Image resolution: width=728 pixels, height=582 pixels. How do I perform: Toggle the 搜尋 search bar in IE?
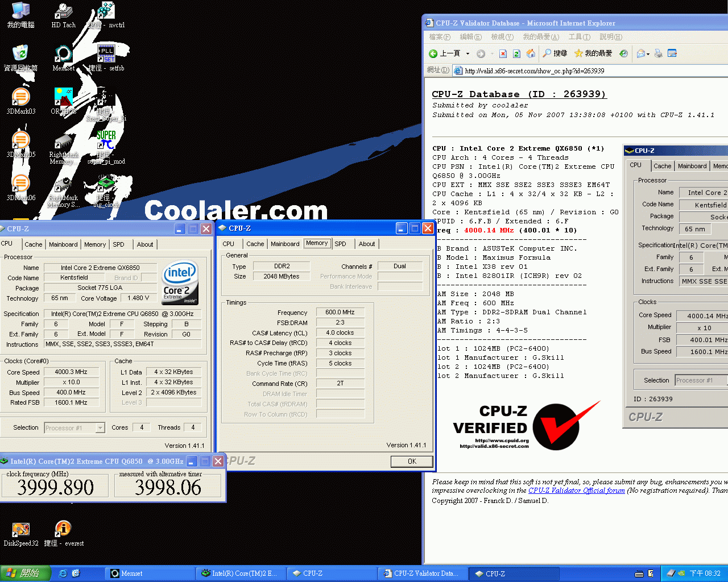pyautogui.click(x=555, y=53)
